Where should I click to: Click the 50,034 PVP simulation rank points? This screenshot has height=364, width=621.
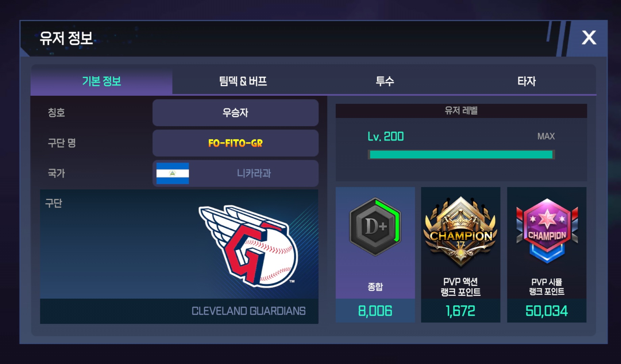pyautogui.click(x=547, y=311)
